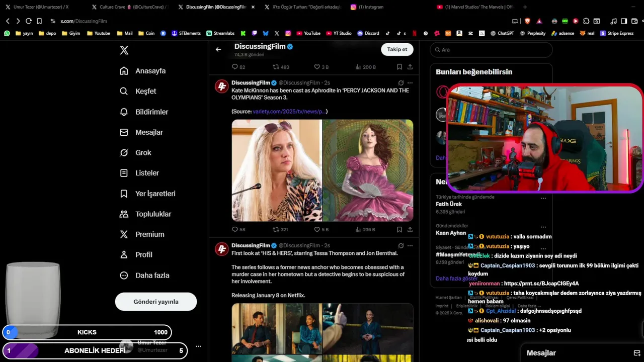Open the Kaan Ayhan trending topic
Screen dimensions: 644x362
pos(451,233)
